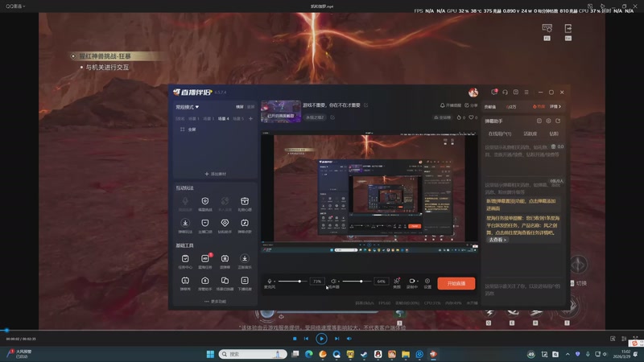Viewport: 644px width, 362px height.
Task: Expand the 常规模式 mode dropdown
Action: point(188,106)
